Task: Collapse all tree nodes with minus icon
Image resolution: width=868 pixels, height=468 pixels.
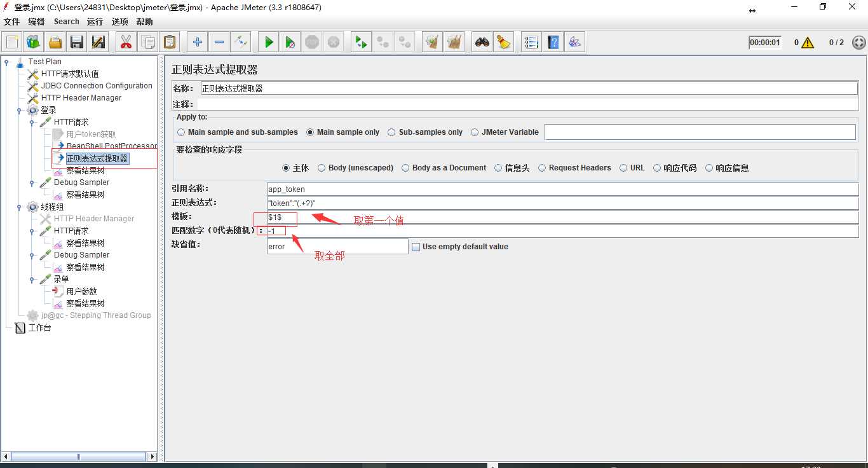Action: tap(219, 42)
